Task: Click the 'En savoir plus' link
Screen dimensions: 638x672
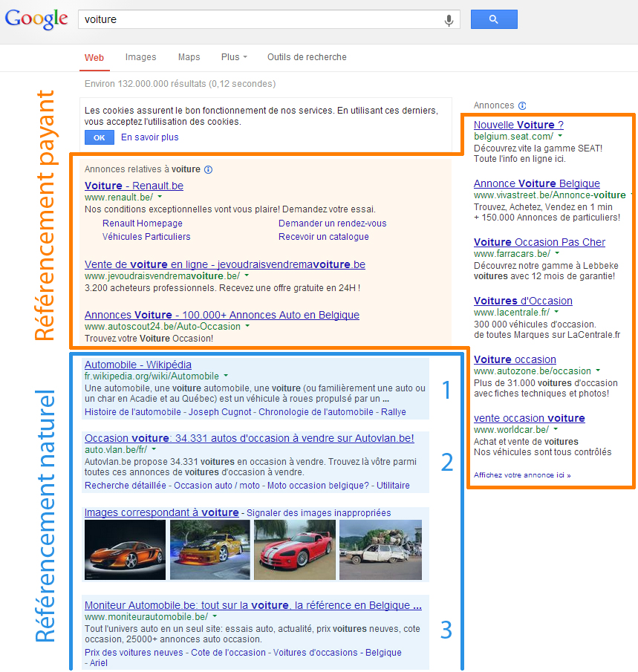Action: [149, 137]
